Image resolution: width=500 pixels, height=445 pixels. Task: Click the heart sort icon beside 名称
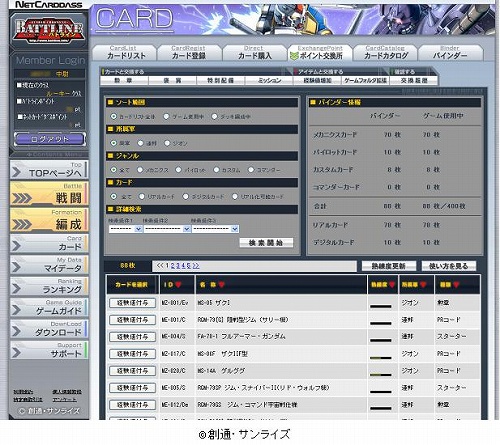[x=221, y=285]
